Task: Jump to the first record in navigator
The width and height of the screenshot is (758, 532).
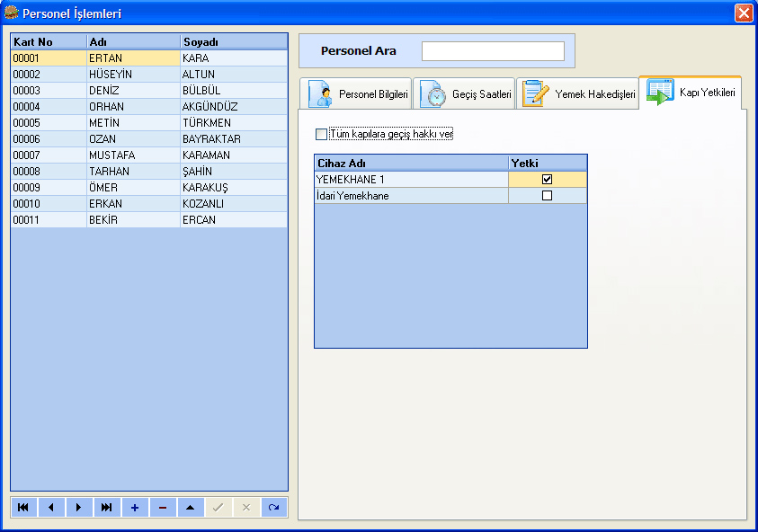Action: click(x=23, y=508)
